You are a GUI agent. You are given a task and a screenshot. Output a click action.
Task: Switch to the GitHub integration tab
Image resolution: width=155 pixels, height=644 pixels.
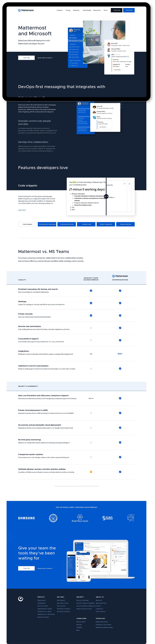[106, 224]
